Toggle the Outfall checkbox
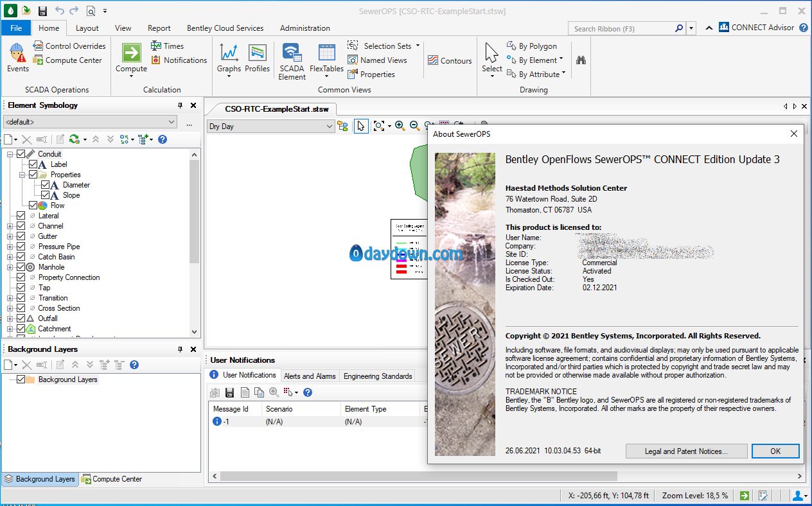 (x=21, y=318)
